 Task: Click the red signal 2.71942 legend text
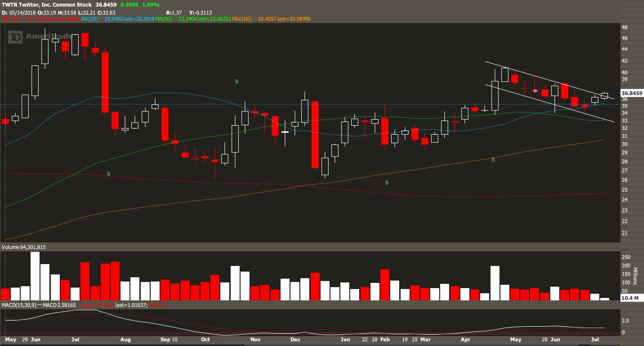tap(98, 305)
